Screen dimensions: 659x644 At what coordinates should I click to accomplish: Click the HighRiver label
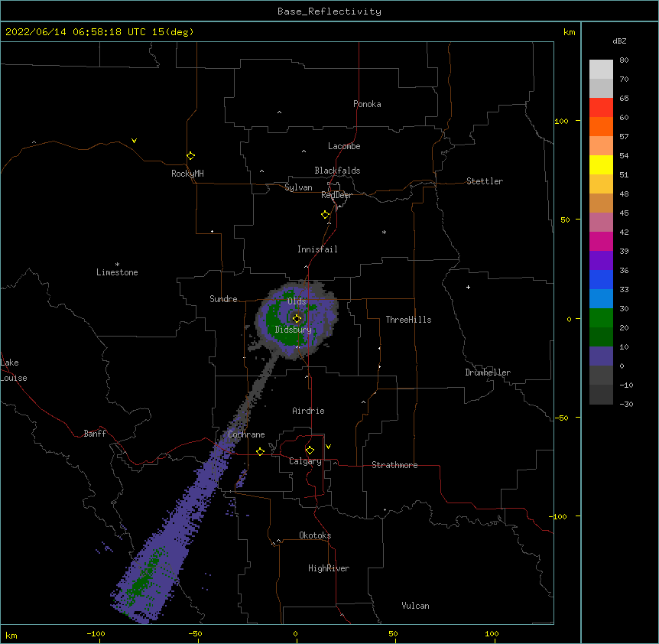point(328,568)
